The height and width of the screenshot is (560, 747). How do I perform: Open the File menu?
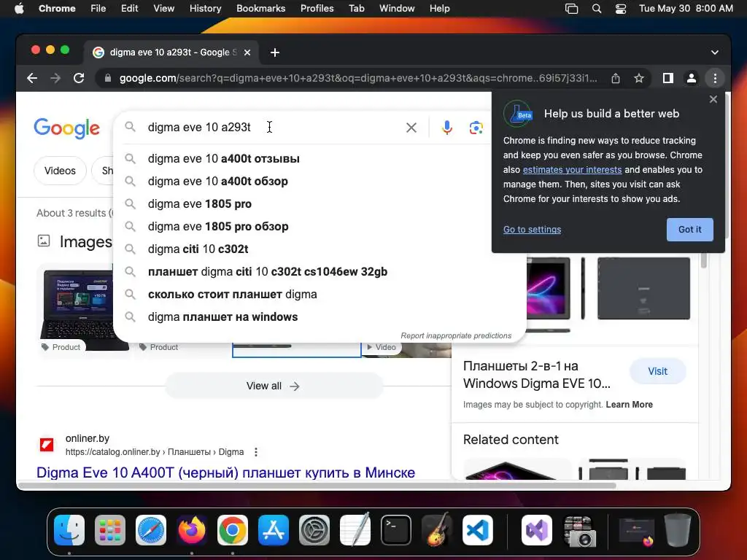coord(98,9)
